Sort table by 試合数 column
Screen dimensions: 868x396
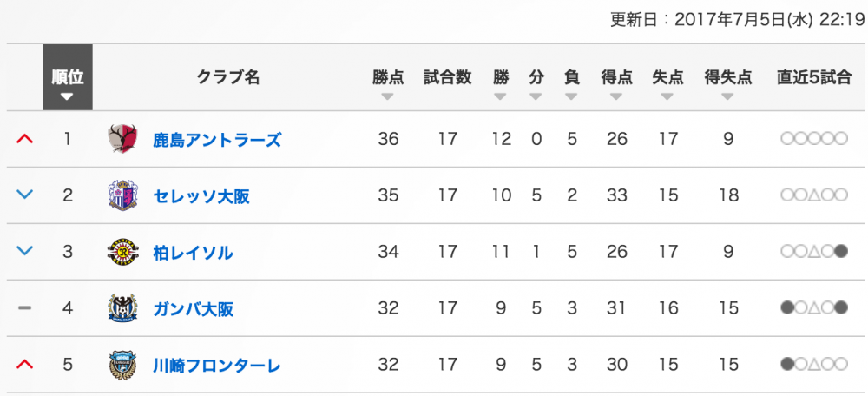tap(447, 83)
